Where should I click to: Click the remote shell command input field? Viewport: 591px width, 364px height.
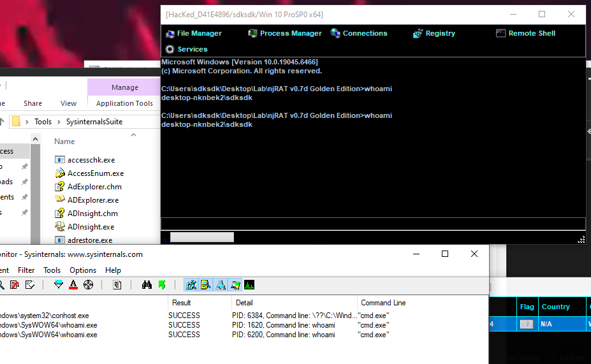coord(373,224)
